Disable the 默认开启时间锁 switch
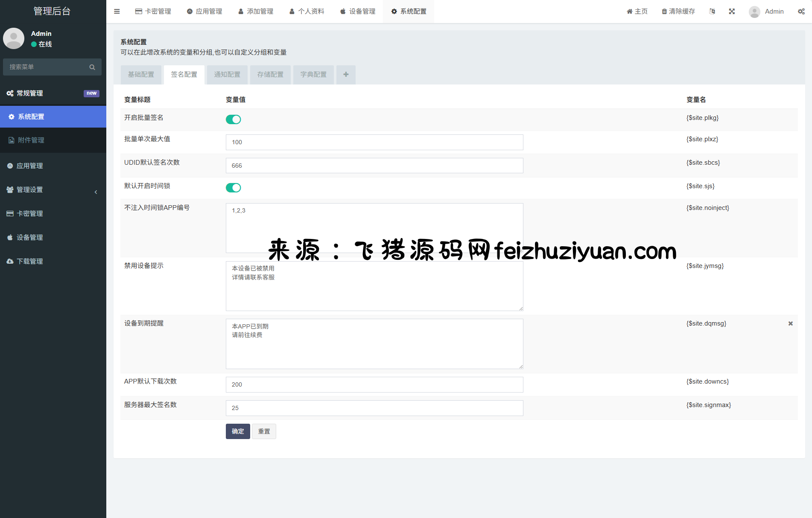Screen dimensions: 812x518 pyautogui.click(x=233, y=188)
